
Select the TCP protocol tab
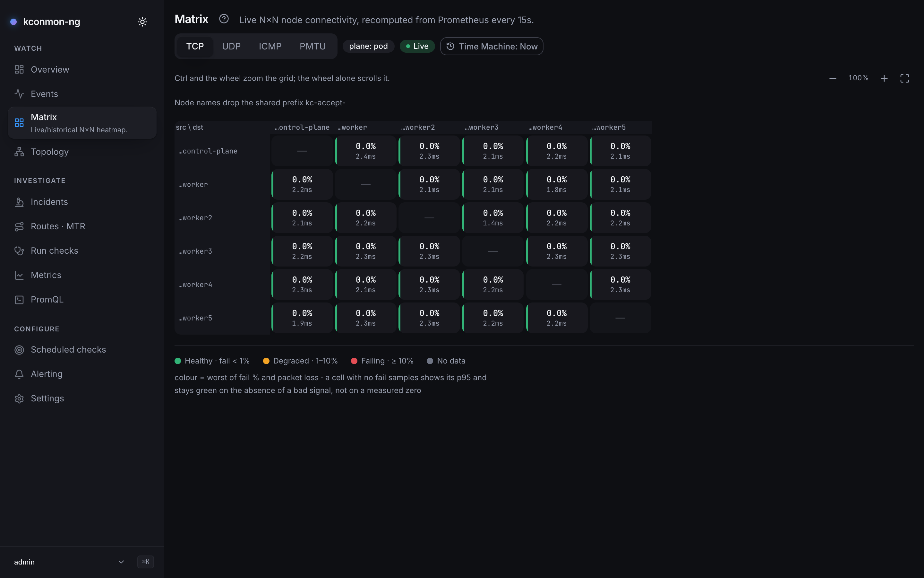(195, 46)
